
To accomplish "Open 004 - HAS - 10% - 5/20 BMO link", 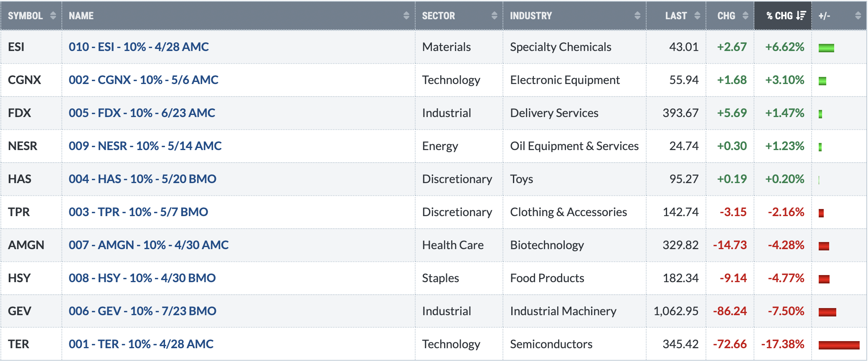I will [142, 179].
